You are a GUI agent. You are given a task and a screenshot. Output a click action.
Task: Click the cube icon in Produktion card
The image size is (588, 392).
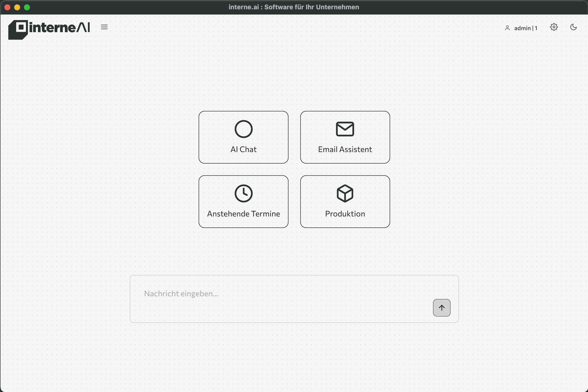coord(345,193)
